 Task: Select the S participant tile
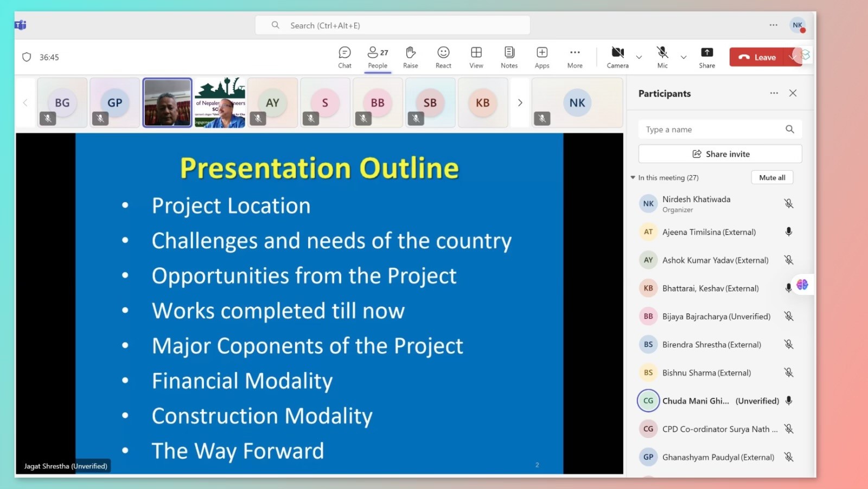tap(325, 102)
